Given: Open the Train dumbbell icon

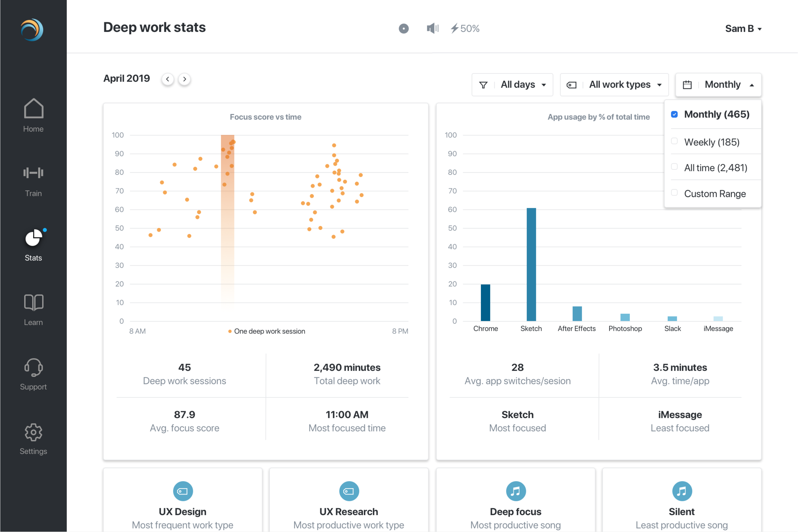Looking at the screenshot, I should click(x=33, y=173).
